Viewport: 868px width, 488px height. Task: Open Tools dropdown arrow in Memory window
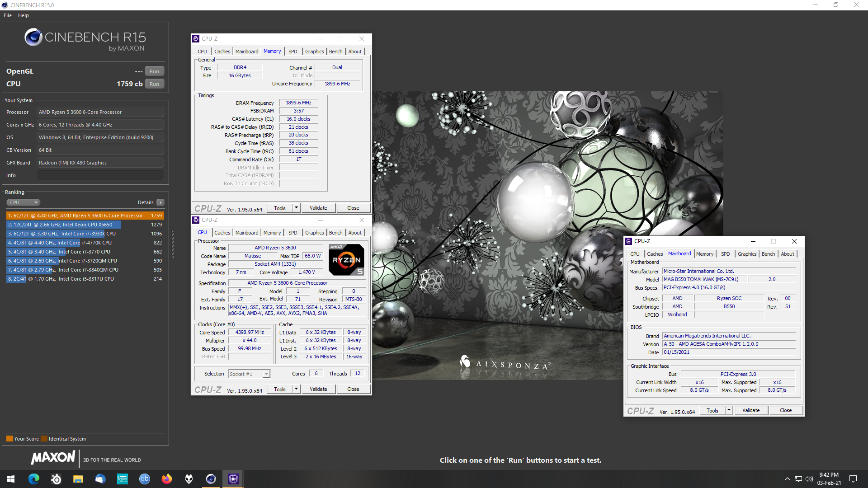pos(297,208)
